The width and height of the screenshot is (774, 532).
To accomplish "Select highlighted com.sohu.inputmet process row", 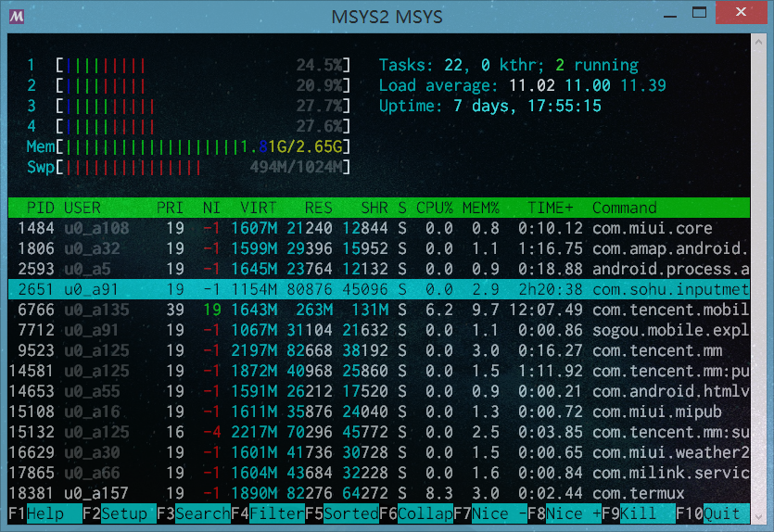I will coord(379,289).
